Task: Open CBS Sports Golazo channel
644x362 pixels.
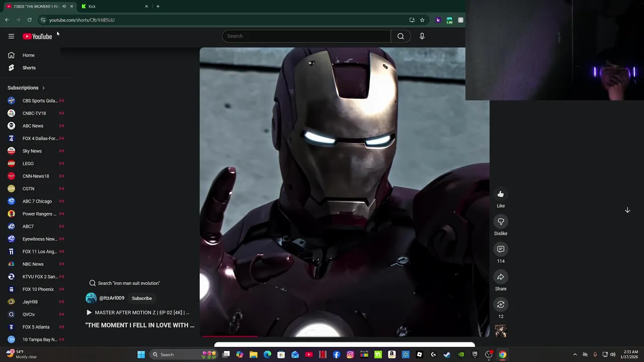Action: [35, 101]
